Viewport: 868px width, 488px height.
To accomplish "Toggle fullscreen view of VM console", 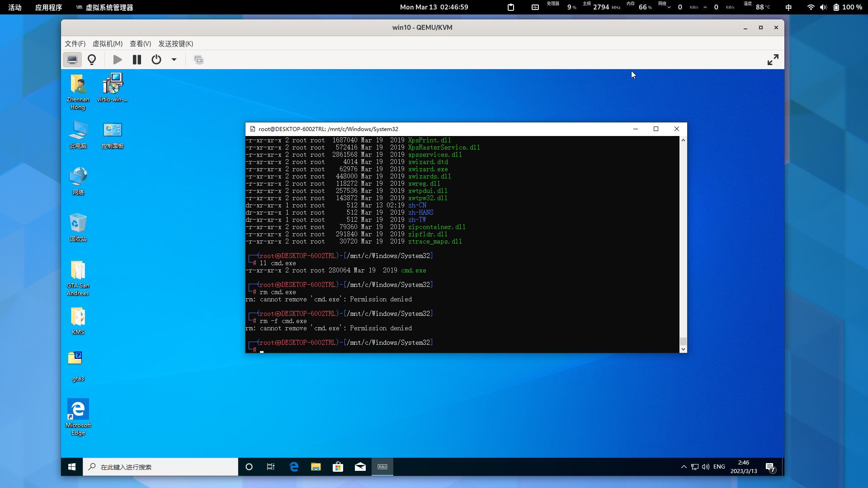I will point(773,60).
